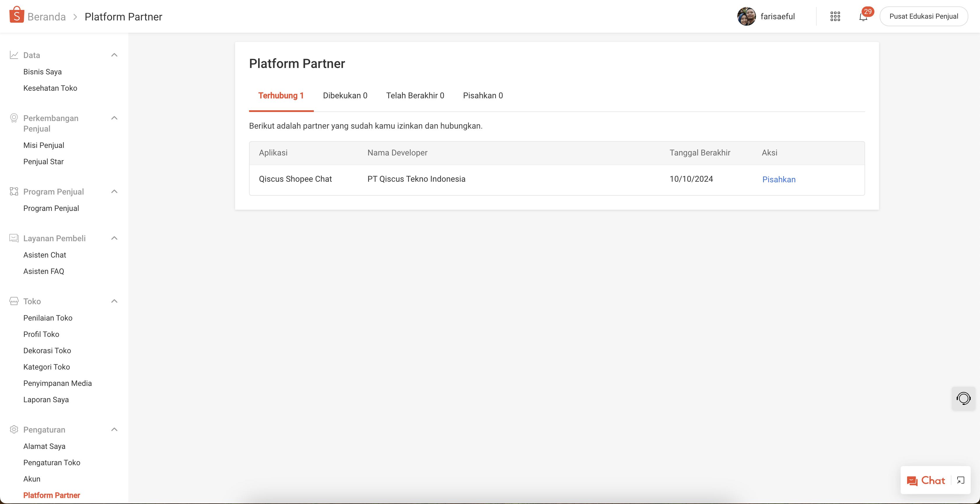Select the Terhubung 1 tab

[281, 95]
